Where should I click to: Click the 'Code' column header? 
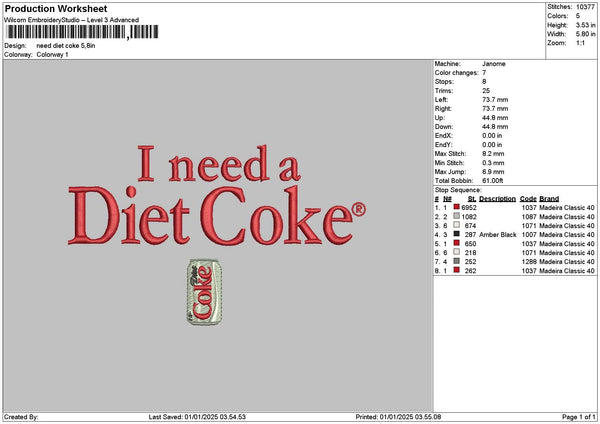pos(528,199)
